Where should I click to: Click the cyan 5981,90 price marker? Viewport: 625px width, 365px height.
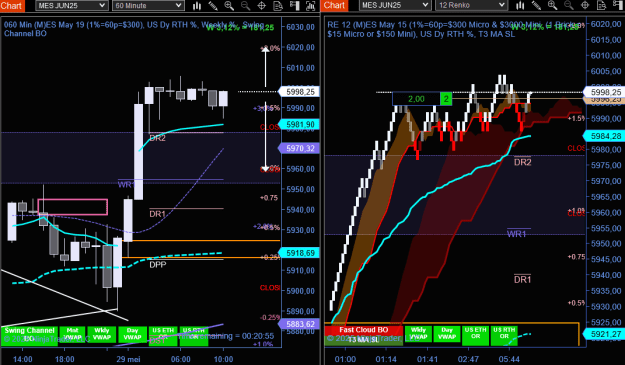click(299, 125)
